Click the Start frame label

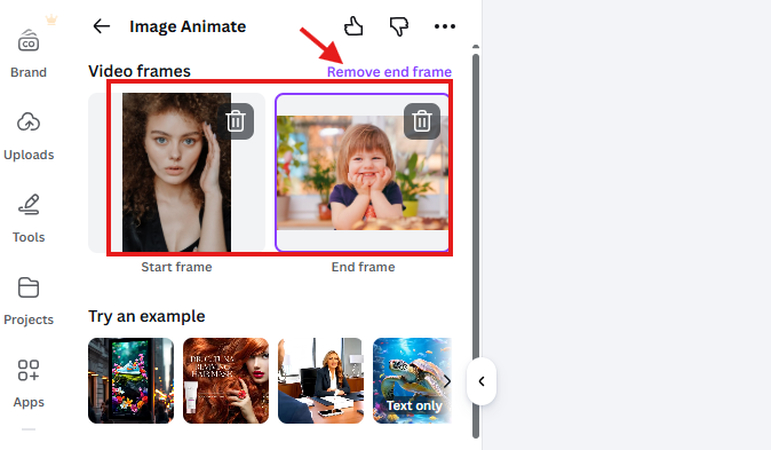pos(177,267)
